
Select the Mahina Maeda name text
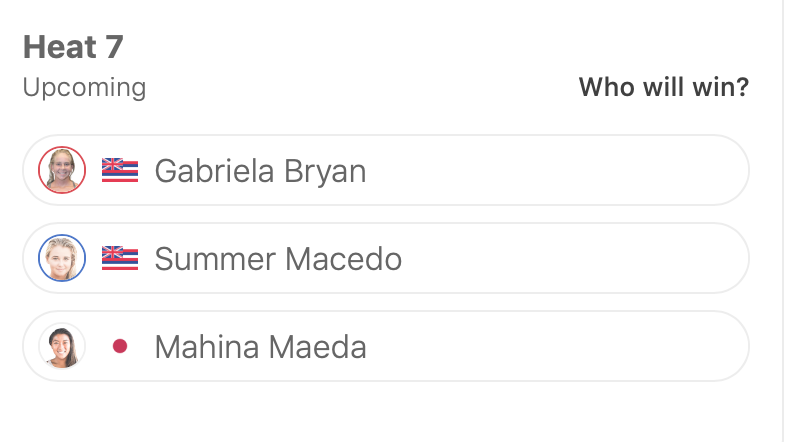pos(260,347)
